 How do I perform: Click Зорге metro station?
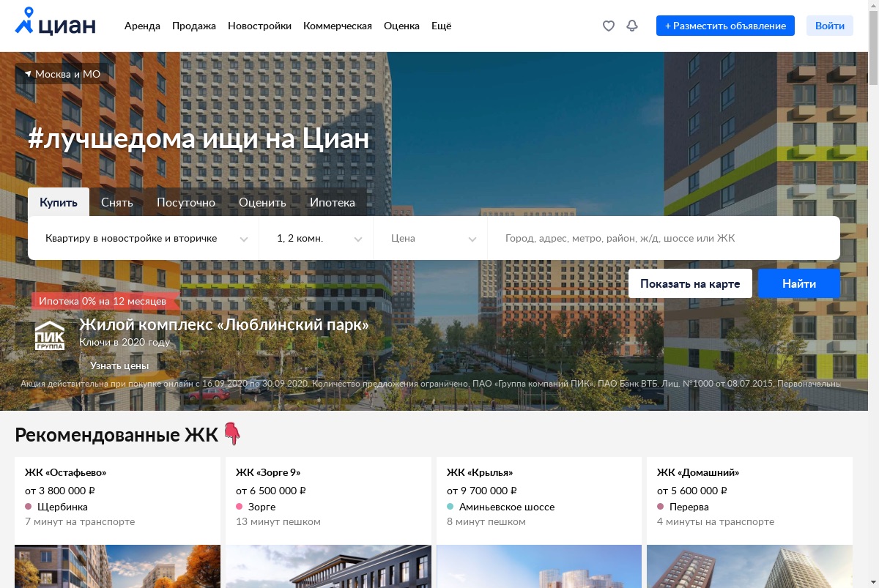pos(262,507)
